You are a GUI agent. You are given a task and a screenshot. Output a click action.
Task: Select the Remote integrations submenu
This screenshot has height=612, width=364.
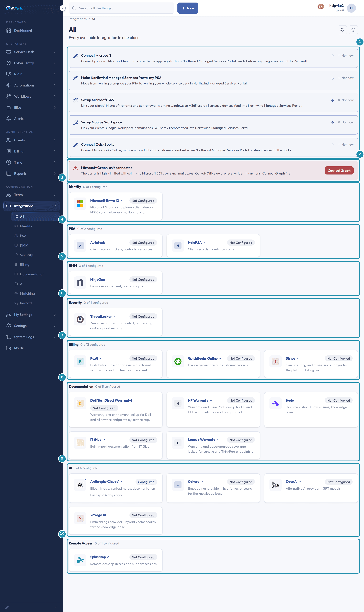[35, 303]
